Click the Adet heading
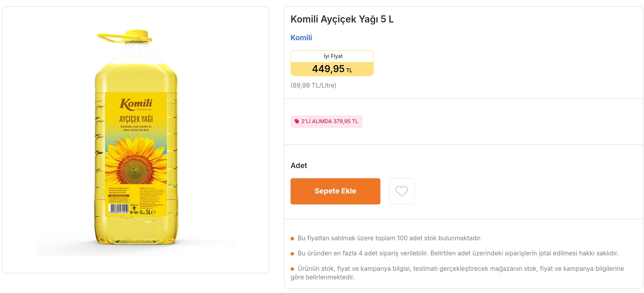 point(299,165)
